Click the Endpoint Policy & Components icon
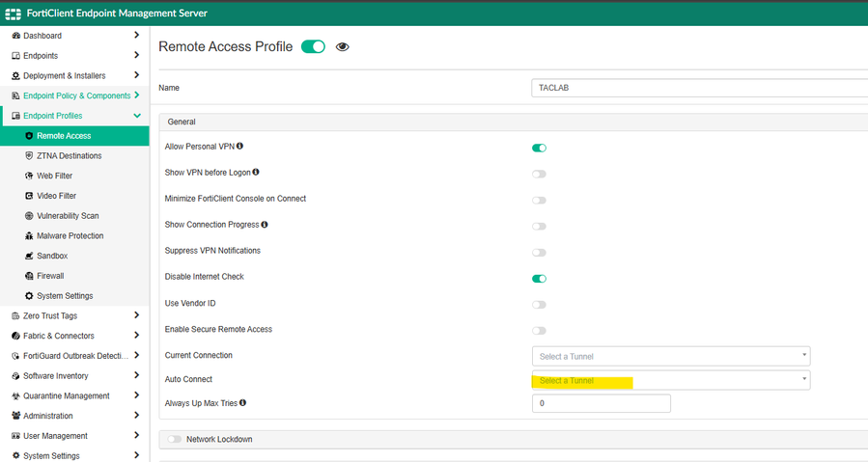 pyautogui.click(x=16, y=95)
